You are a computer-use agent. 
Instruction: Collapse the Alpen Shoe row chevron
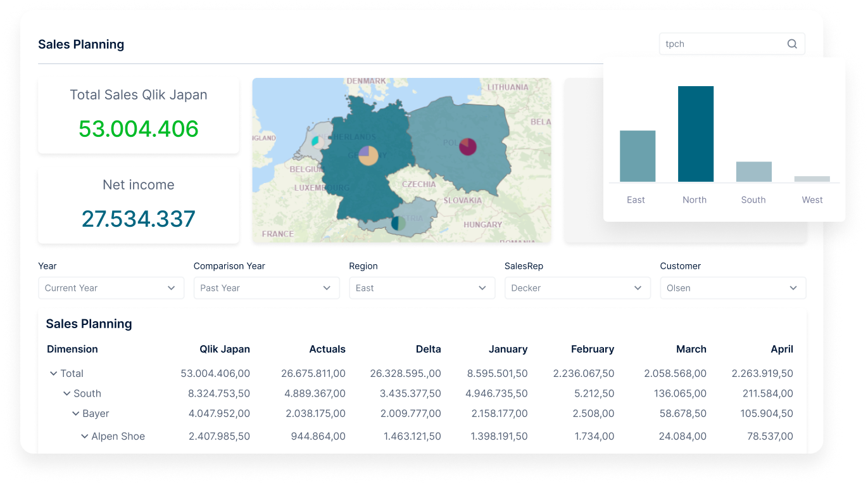click(84, 436)
